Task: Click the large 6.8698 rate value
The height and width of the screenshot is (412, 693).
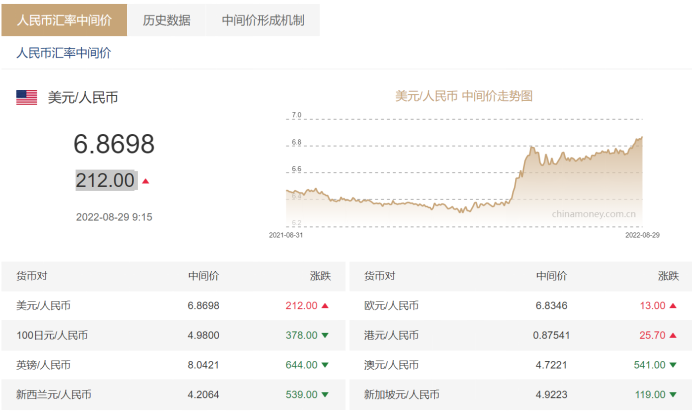Action: pyautogui.click(x=114, y=145)
